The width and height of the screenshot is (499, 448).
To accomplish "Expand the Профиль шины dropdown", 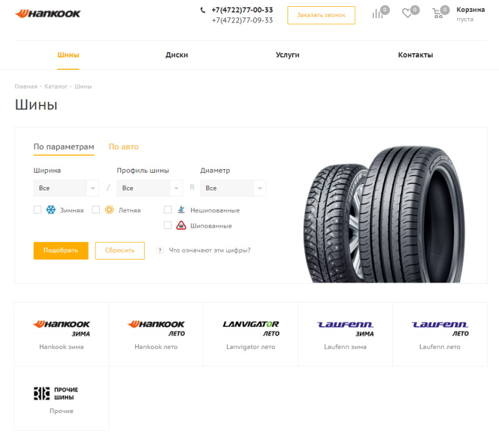I will point(150,188).
